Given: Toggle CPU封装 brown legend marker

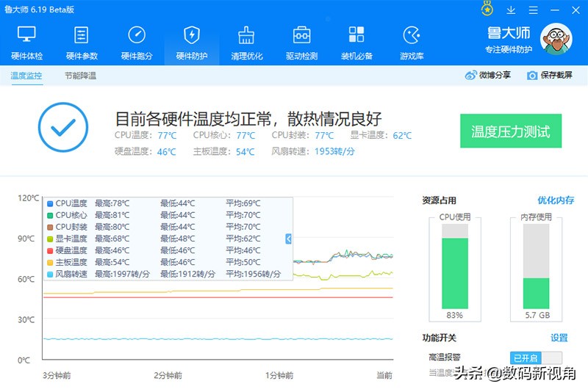Looking at the screenshot, I should tap(50, 228).
